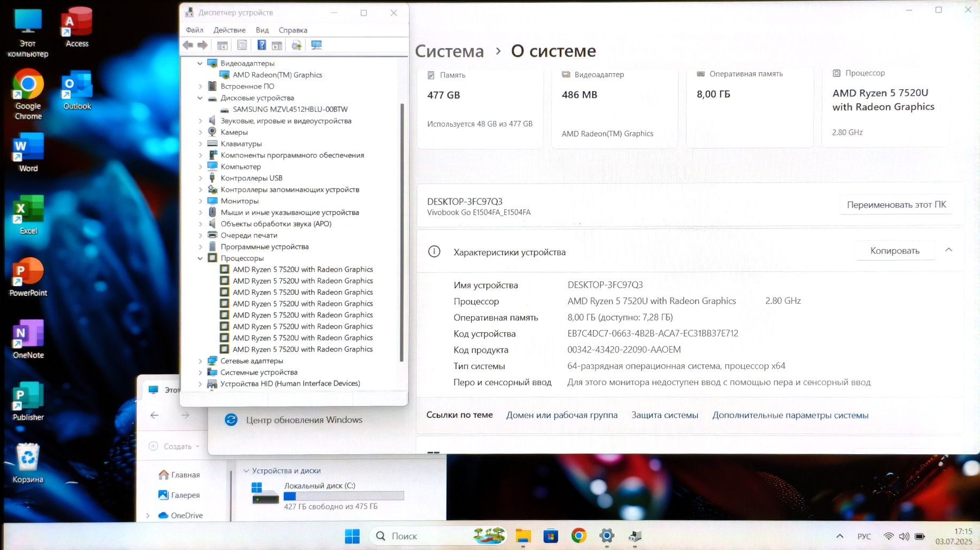Click the volume speaker tray icon

(x=904, y=536)
